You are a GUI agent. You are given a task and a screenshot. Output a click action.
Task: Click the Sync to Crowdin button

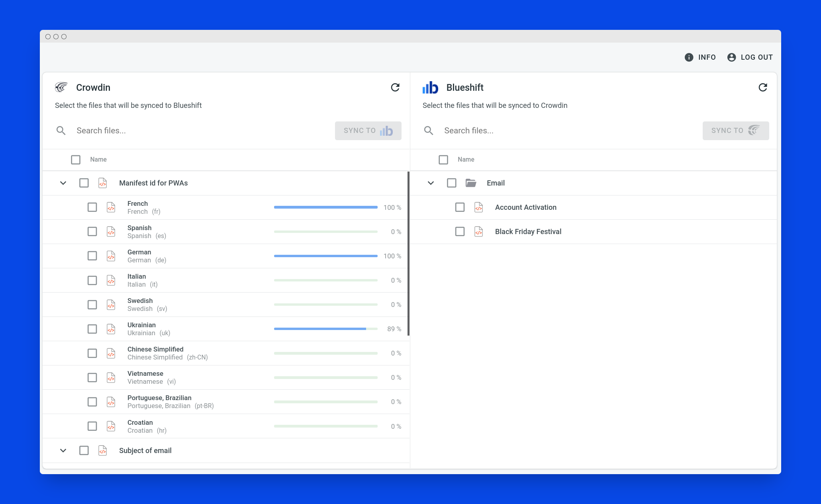(x=736, y=131)
